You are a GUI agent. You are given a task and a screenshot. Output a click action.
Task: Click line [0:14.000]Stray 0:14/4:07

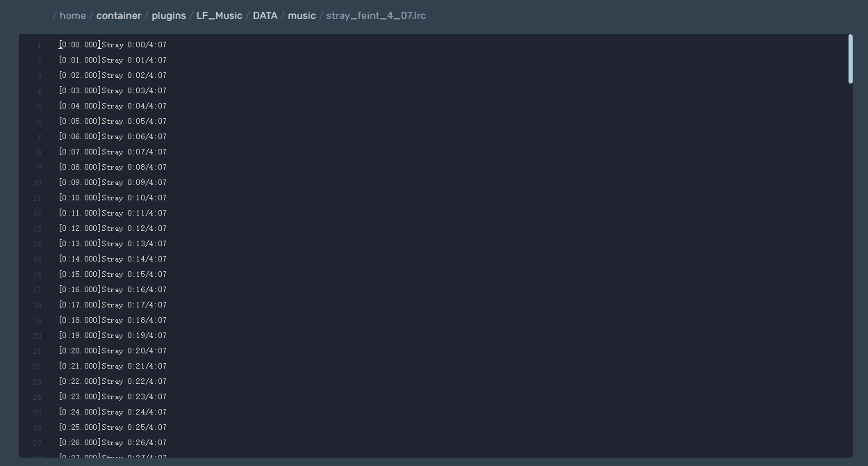coord(113,259)
